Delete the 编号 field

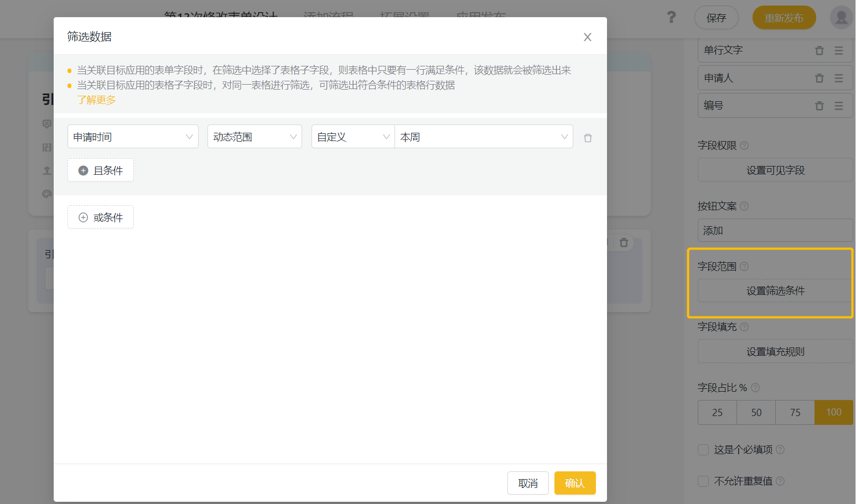tap(819, 106)
